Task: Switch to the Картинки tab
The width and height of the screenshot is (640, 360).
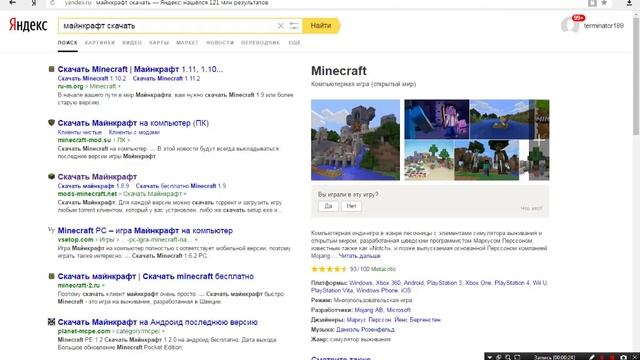Action: click(x=100, y=42)
